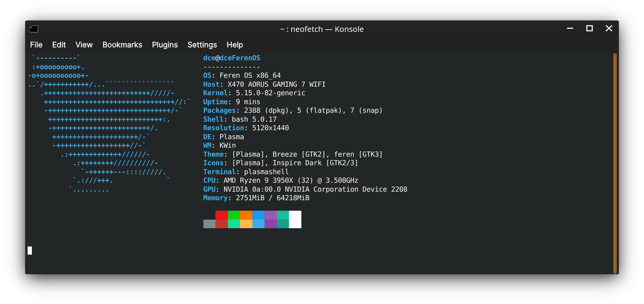Open the File menu
Image resolution: width=644 pixels, height=304 pixels.
click(x=36, y=45)
